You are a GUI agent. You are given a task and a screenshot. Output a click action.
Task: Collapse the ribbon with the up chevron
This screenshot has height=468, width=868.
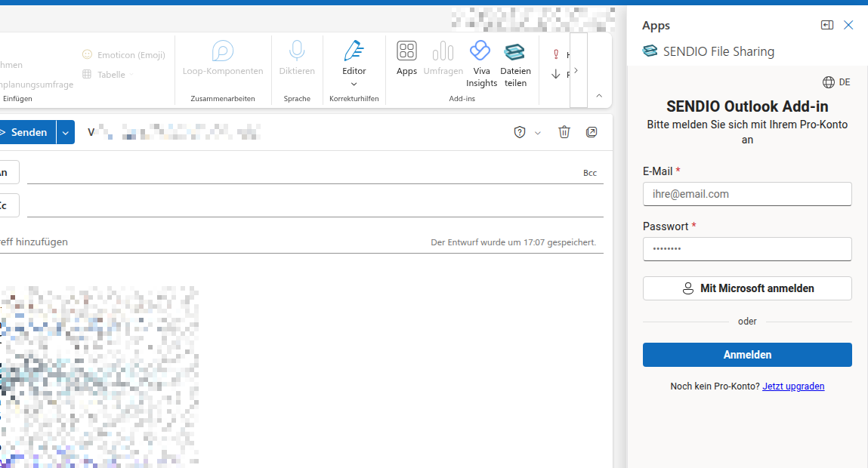[x=599, y=96]
